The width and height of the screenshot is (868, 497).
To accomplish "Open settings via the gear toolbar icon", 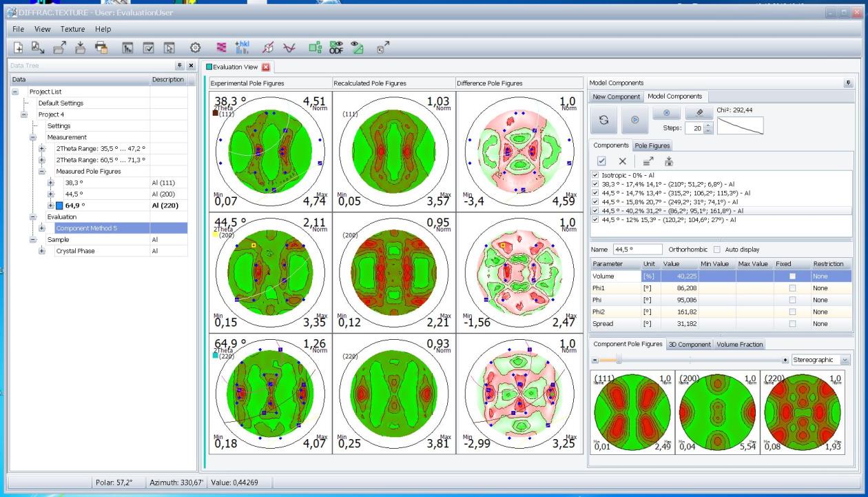I will click(x=195, y=48).
